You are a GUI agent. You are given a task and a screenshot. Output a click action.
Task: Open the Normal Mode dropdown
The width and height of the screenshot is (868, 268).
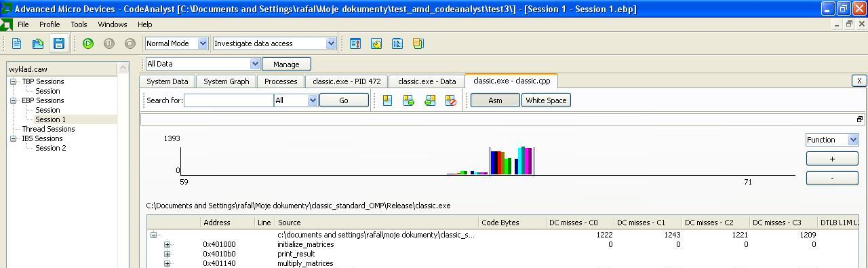click(177, 43)
